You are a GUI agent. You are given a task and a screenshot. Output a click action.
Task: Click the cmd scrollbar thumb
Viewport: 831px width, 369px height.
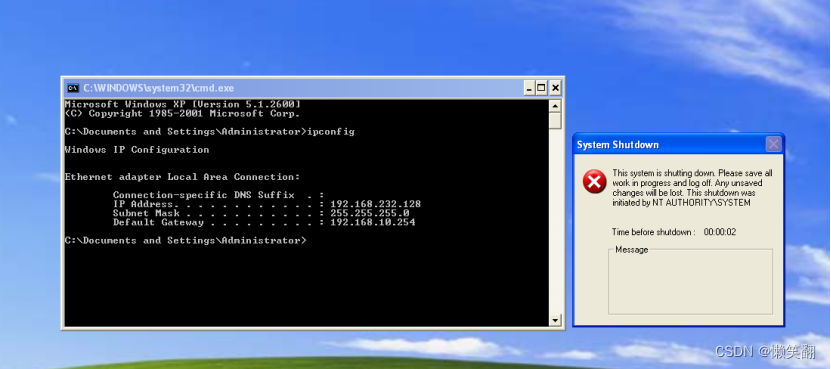point(555,120)
